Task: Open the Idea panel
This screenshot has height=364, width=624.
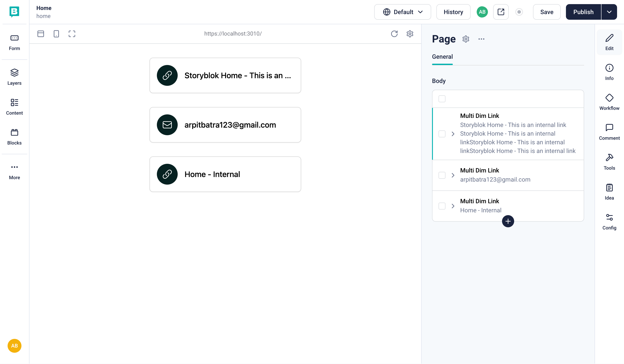Action: 609,192
